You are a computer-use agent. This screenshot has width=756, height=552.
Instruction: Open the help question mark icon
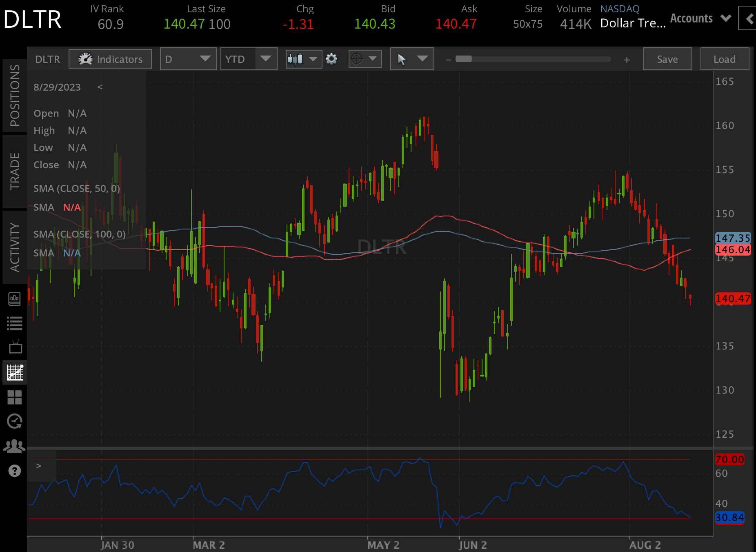[15, 470]
